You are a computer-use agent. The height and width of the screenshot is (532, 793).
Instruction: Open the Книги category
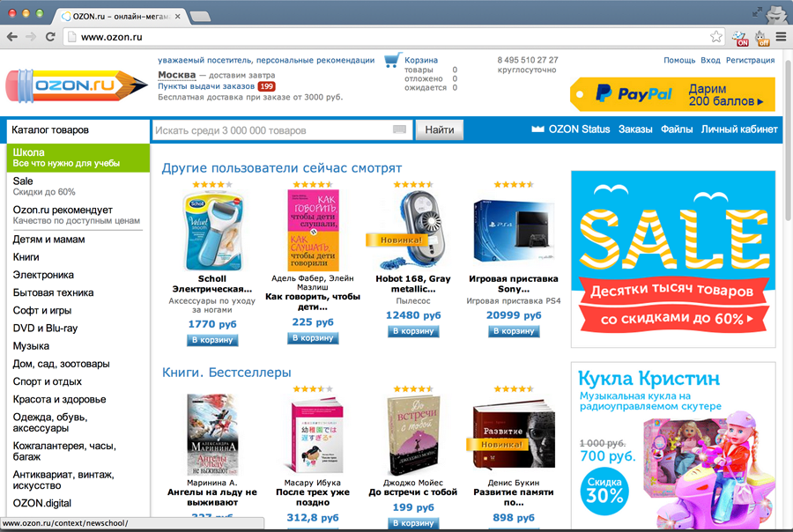(26, 257)
